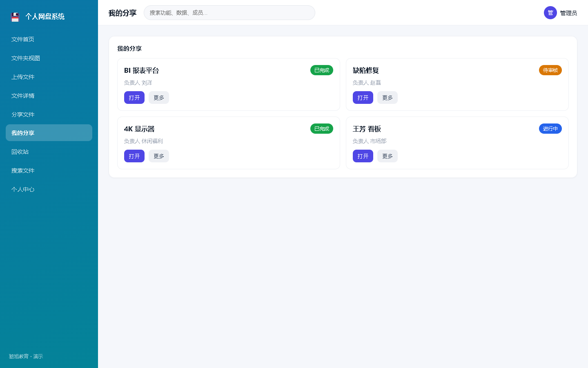Click the 负责人 市场部 text
588x368 pixels.
[x=370, y=141]
